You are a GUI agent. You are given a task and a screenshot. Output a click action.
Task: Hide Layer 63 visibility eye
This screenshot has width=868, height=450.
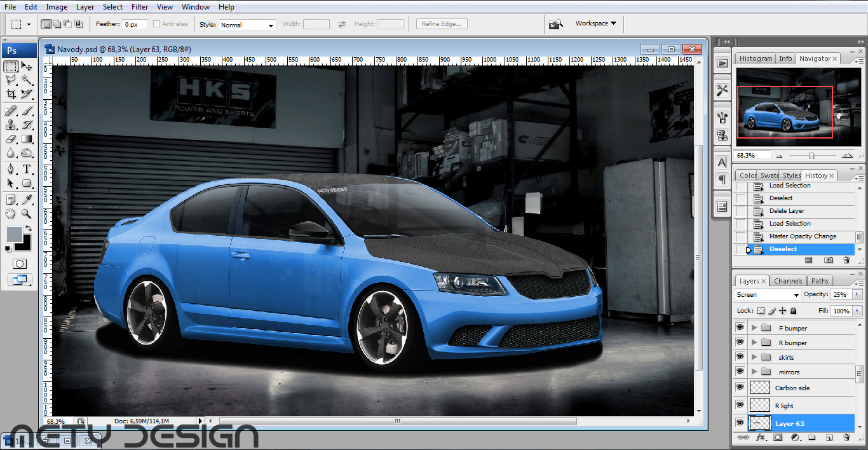[x=740, y=423]
